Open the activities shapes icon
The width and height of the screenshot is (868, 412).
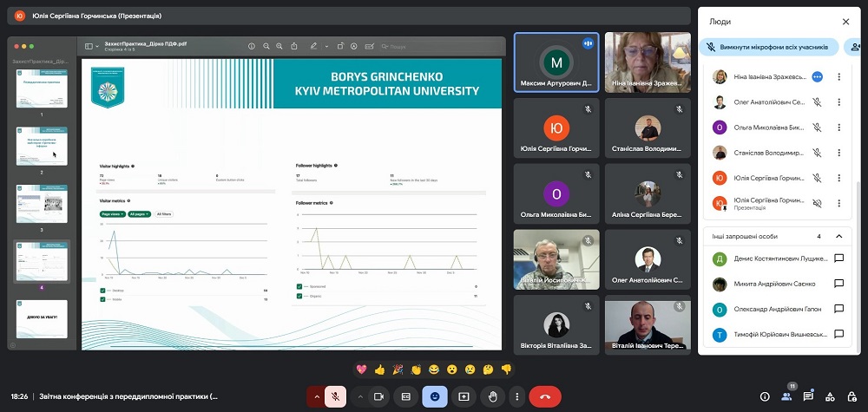830,396
